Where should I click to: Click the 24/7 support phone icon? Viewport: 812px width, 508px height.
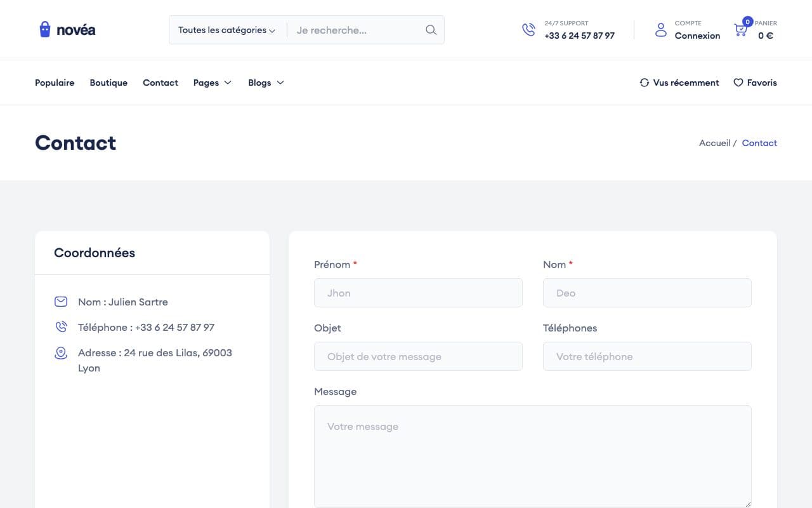[528, 29]
